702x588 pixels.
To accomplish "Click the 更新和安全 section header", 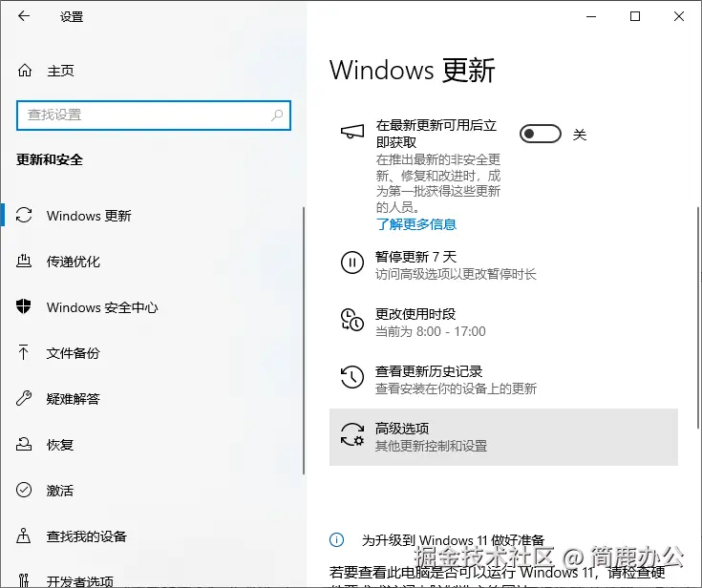I will (x=50, y=159).
